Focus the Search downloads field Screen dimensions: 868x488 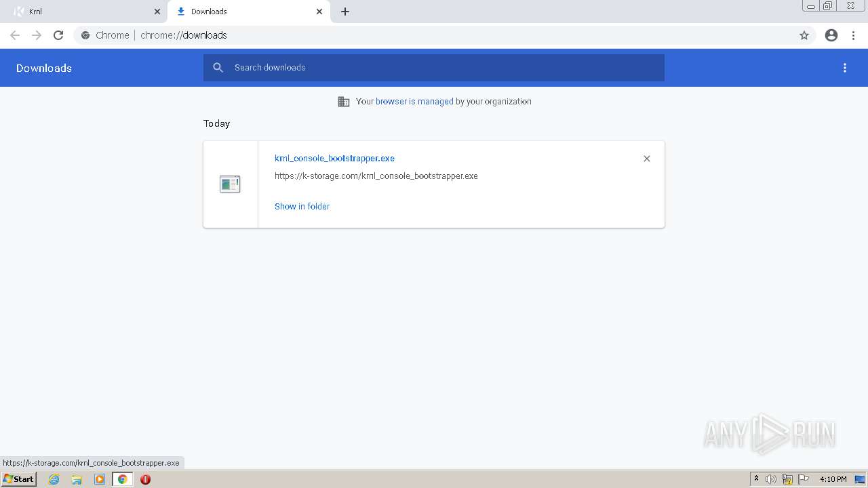coord(434,68)
